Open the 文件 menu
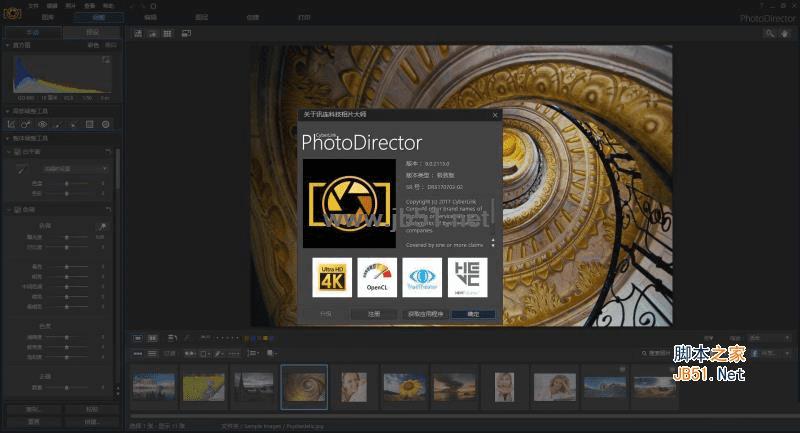Image resolution: width=800 pixels, height=433 pixels. coord(33,6)
